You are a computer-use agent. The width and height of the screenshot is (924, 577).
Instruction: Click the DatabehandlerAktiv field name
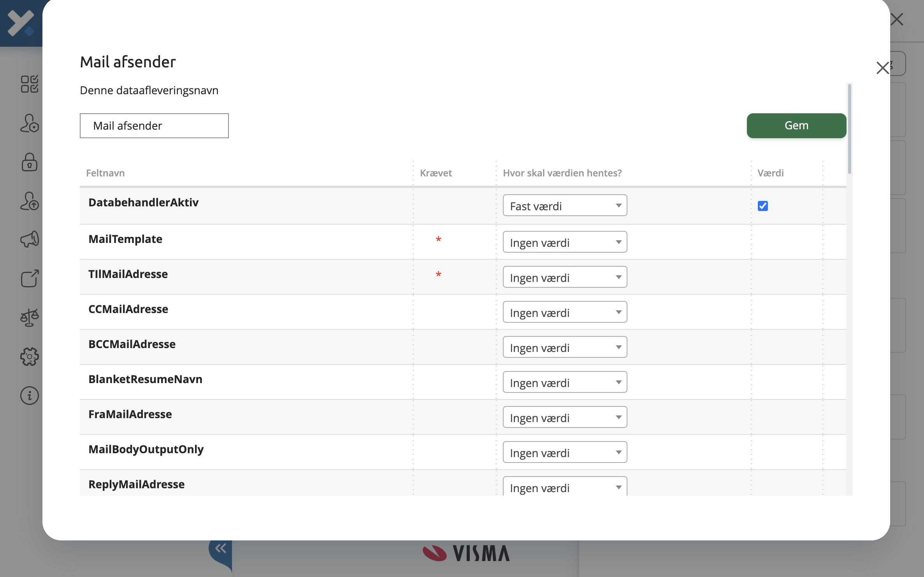(143, 202)
